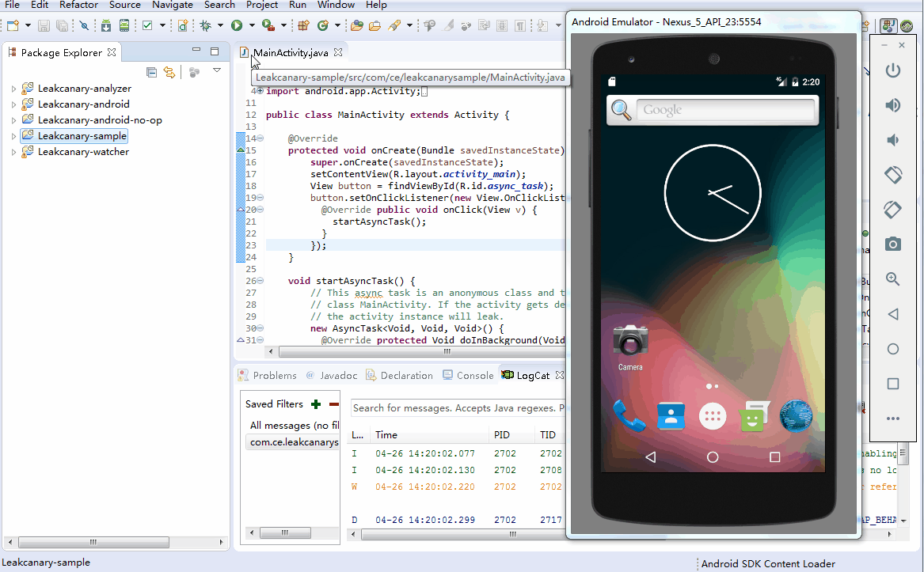Click the Open Type toolbar icon
Viewport: 924px width, 572px height.
357,25
